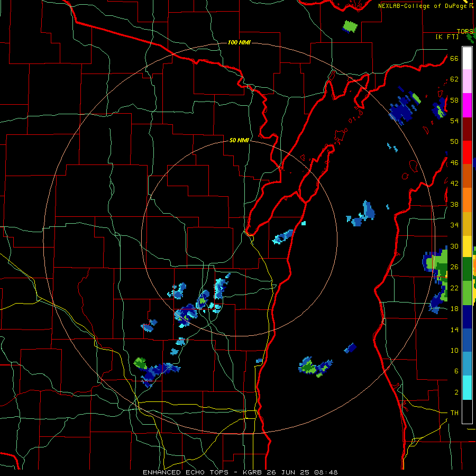This screenshot has height=476, width=476.
Task: Click the '62' legend value
Action: (x=454, y=79)
